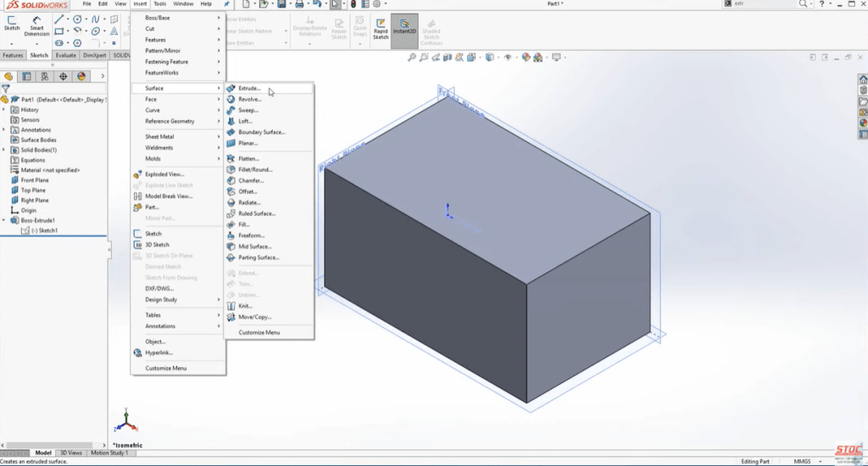Click the Rapid Sketch tool
868x466 pixels.
[381, 28]
